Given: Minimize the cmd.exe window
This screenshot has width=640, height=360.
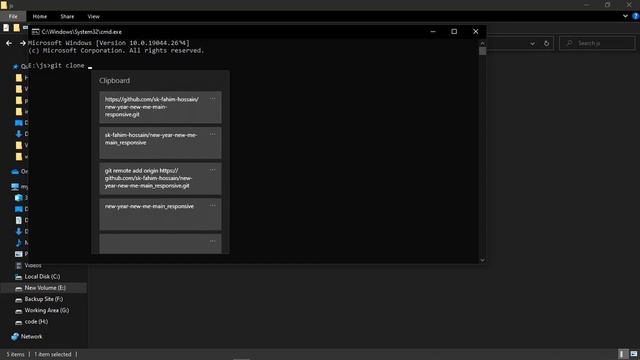Looking at the screenshot, I should pyautogui.click(x=433, y=31).
